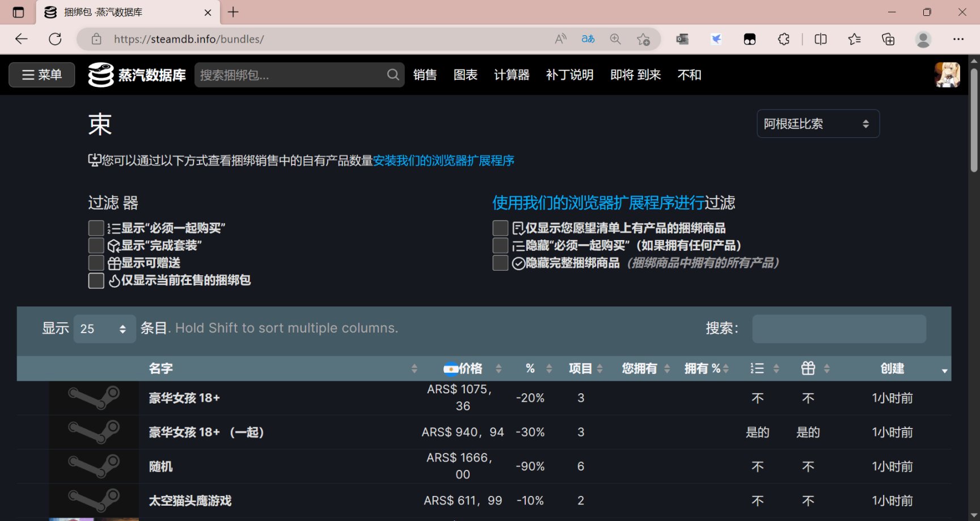Toggle Read aloud icon in address bar
Image resolution: width=980 pixels, height=521 pixels.
pos(560,39)
